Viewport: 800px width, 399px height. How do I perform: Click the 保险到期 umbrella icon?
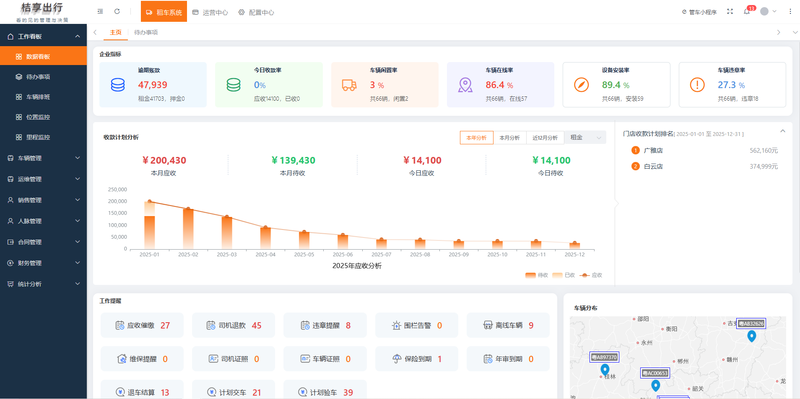click(x=396, y=359)
